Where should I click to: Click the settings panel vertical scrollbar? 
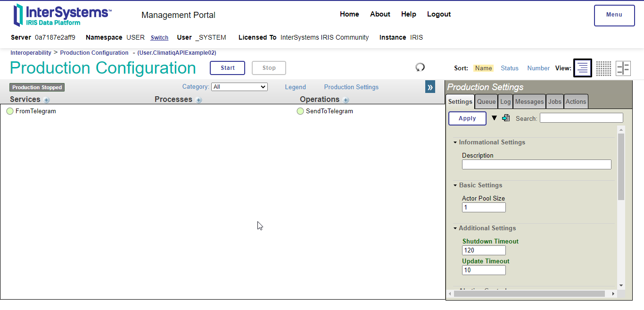click(x=621, y=167)
